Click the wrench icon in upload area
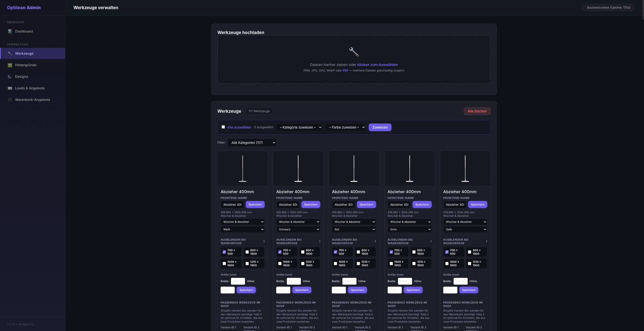 click(353, 51)
